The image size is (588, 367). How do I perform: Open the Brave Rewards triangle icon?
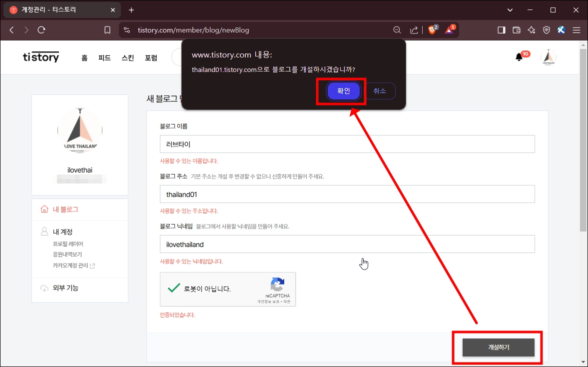click(449, 29)
